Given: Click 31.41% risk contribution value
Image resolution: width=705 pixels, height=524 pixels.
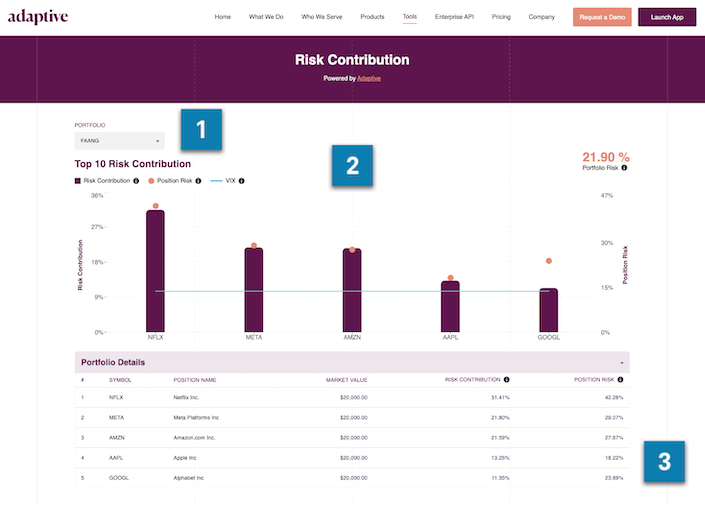Looking at the screenshot, I should (x=500, y=398).
